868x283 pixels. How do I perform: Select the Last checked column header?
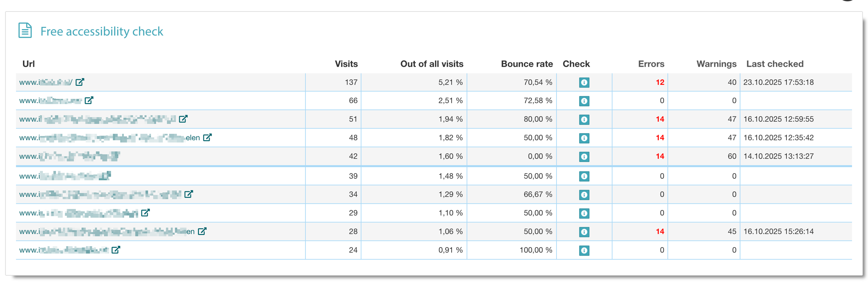(775, 64)
